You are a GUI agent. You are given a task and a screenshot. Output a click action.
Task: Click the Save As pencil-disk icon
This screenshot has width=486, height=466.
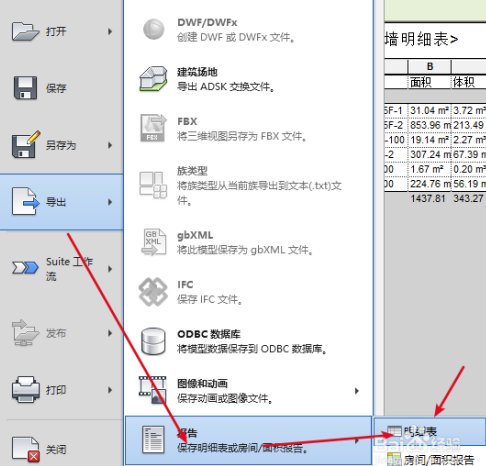[26, 144]
